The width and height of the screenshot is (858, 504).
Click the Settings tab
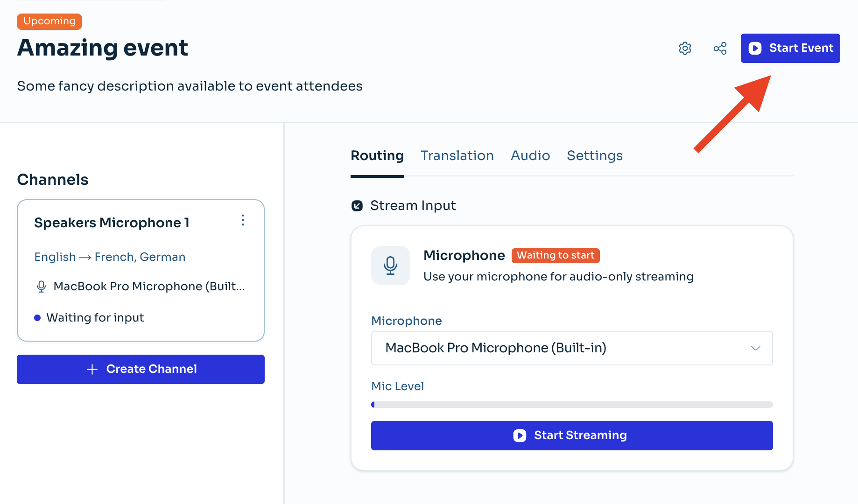594,155
